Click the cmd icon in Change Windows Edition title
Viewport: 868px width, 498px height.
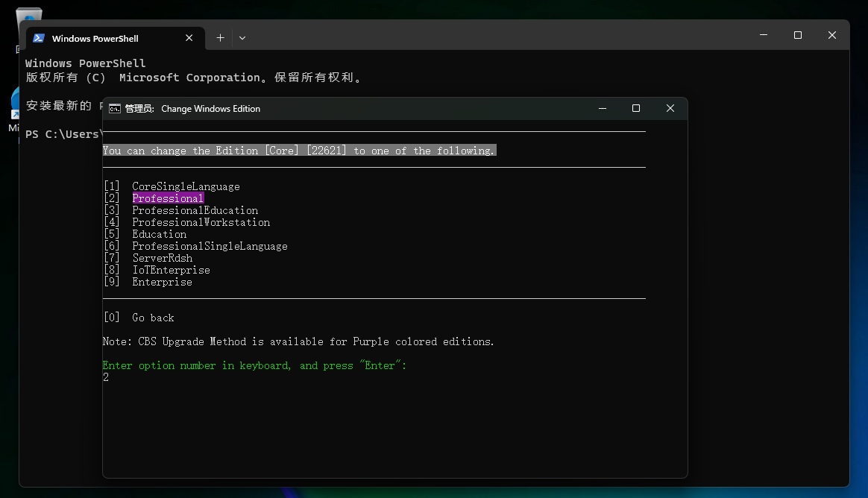point(114,109)
